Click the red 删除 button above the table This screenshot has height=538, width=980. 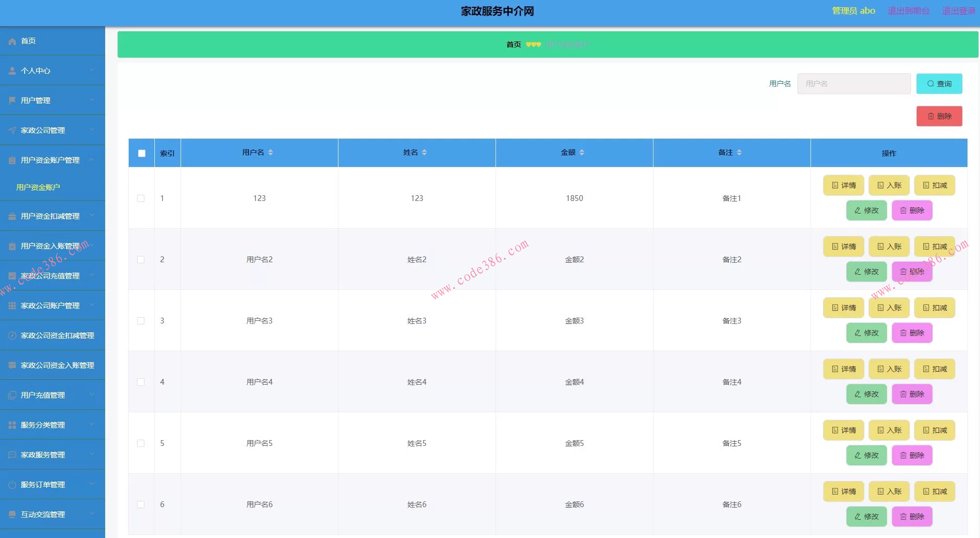click(x=939, y=116)
